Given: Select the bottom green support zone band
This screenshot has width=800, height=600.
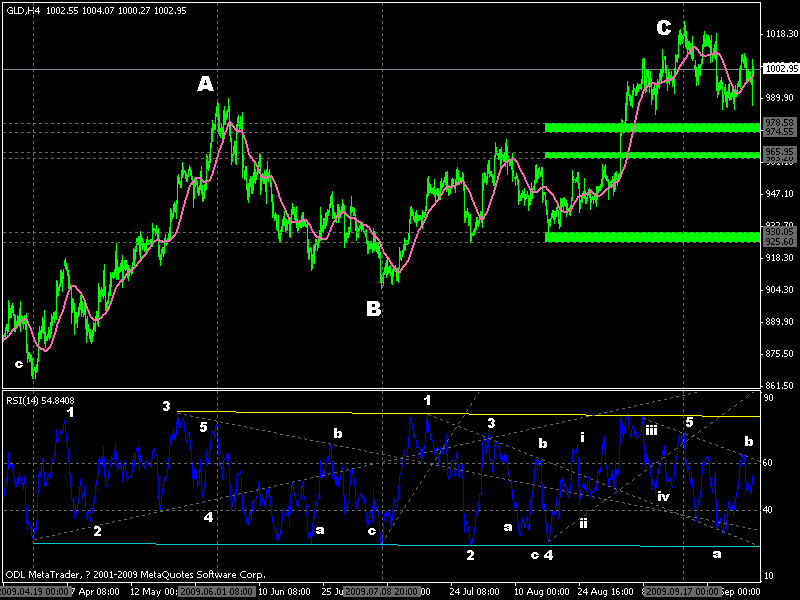Looking at the screenshot, I should 653,237.
